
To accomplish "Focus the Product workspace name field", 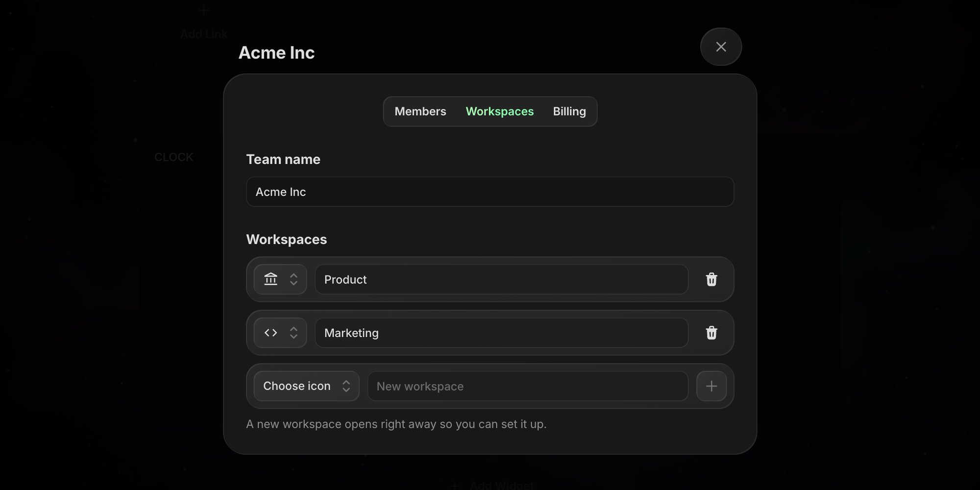I will pos(502,279).
